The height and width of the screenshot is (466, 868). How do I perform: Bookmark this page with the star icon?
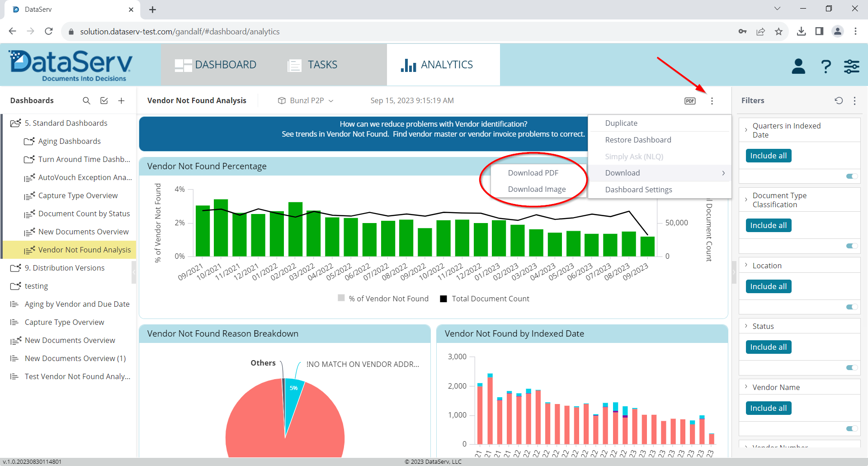778,31
